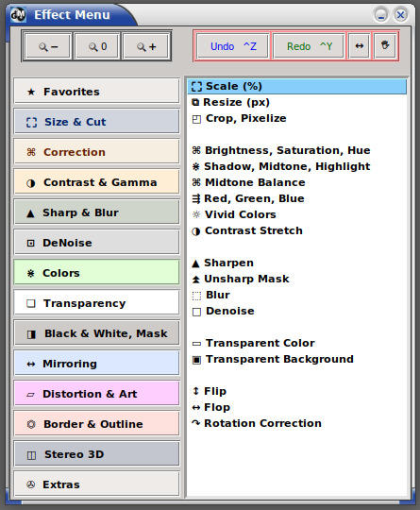
Task: Click the bracket icon on Size & Cut
Action: coord(31,122)
